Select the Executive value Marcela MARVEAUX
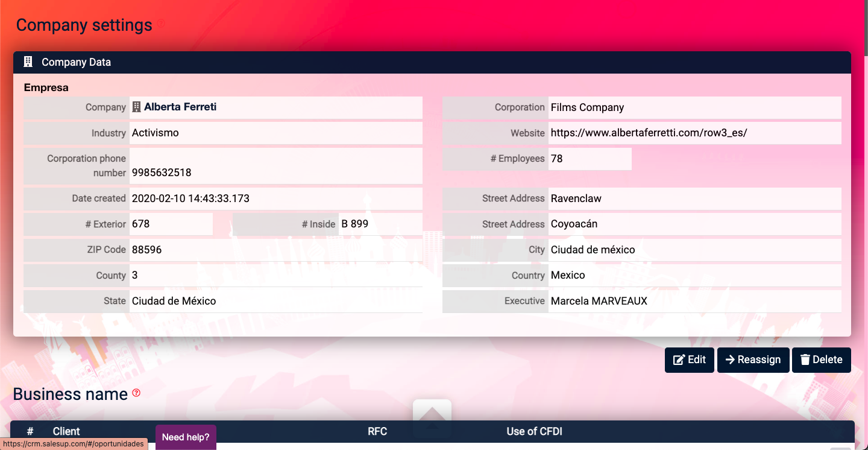 599,301
